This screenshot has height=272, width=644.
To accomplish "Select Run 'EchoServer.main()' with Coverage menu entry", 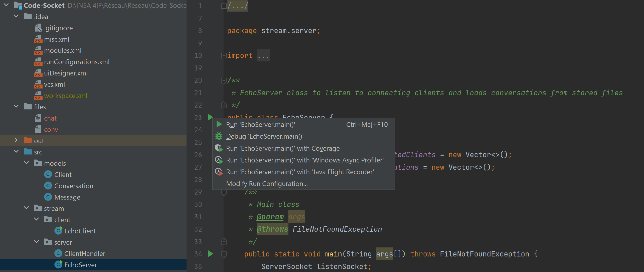I will (282, 148).
